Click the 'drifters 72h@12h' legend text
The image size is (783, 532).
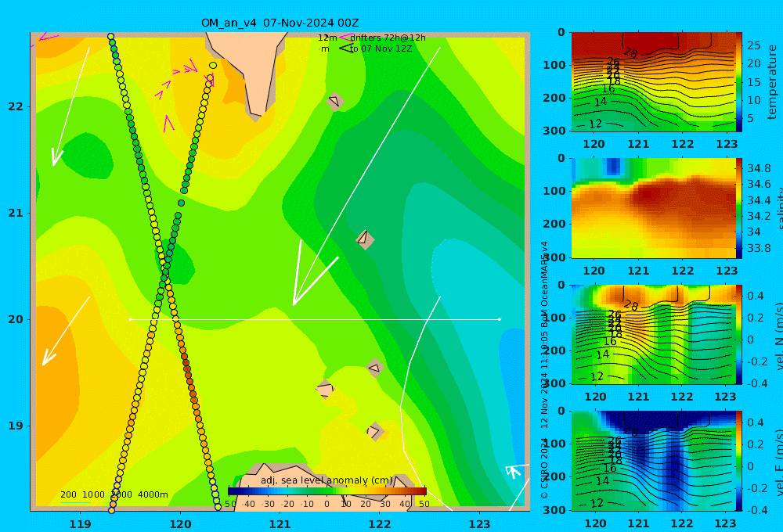point(388,38)
